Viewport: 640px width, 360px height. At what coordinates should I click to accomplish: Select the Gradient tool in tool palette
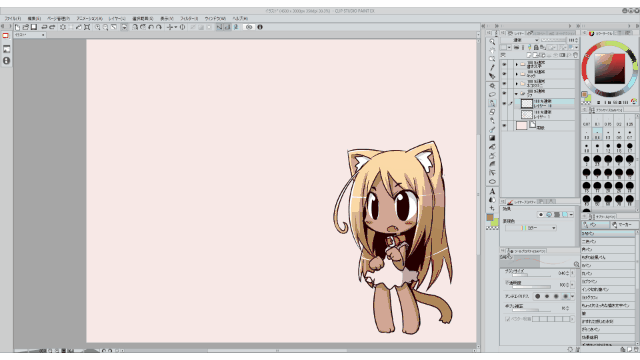[x=492, y=138]
